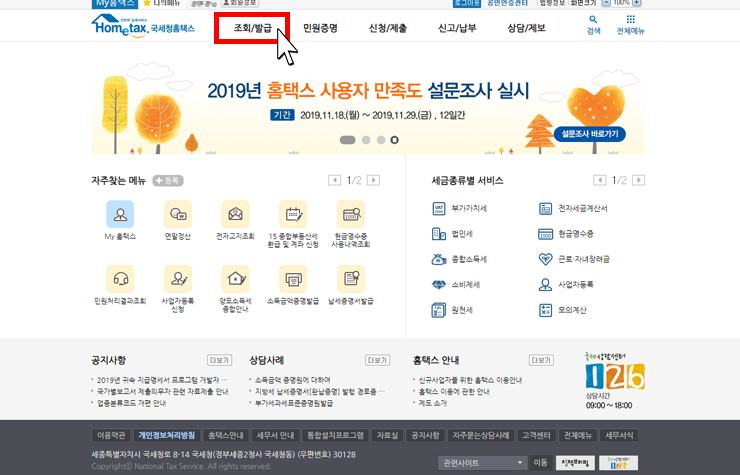The image size is (740, 475).
Task: Click 고객센터 footer link
Action: click(x=537, y=435)
